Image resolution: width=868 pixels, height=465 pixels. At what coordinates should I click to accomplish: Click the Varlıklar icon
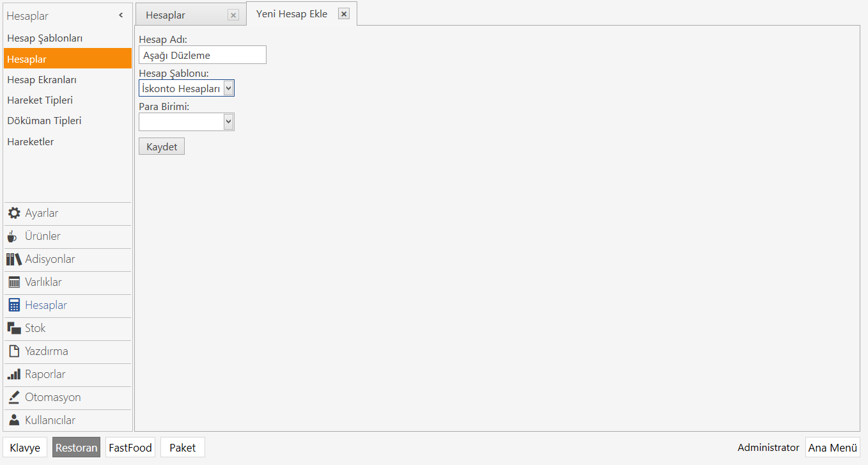tap(14, 282)
